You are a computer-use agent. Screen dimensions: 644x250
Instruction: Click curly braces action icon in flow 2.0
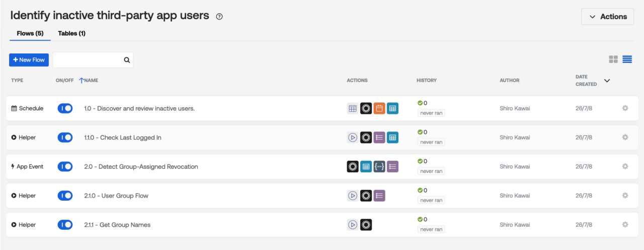(379, 166)
